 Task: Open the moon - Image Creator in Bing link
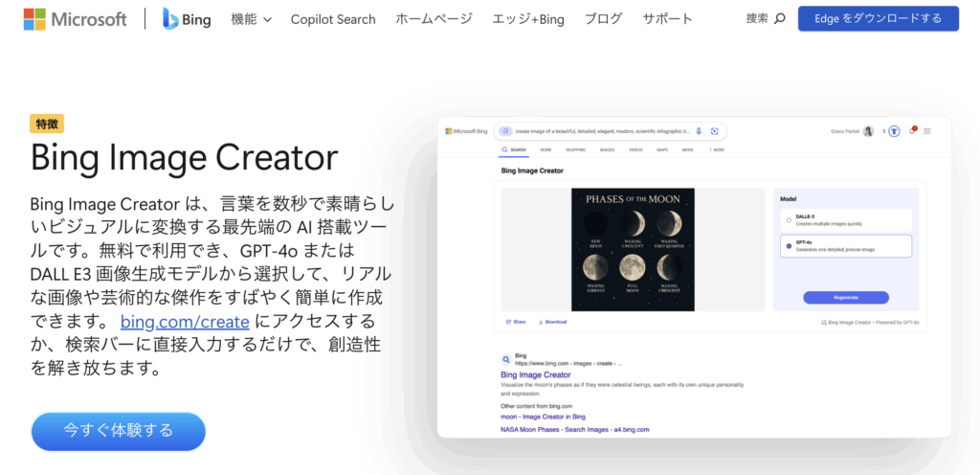coord(544,417)
